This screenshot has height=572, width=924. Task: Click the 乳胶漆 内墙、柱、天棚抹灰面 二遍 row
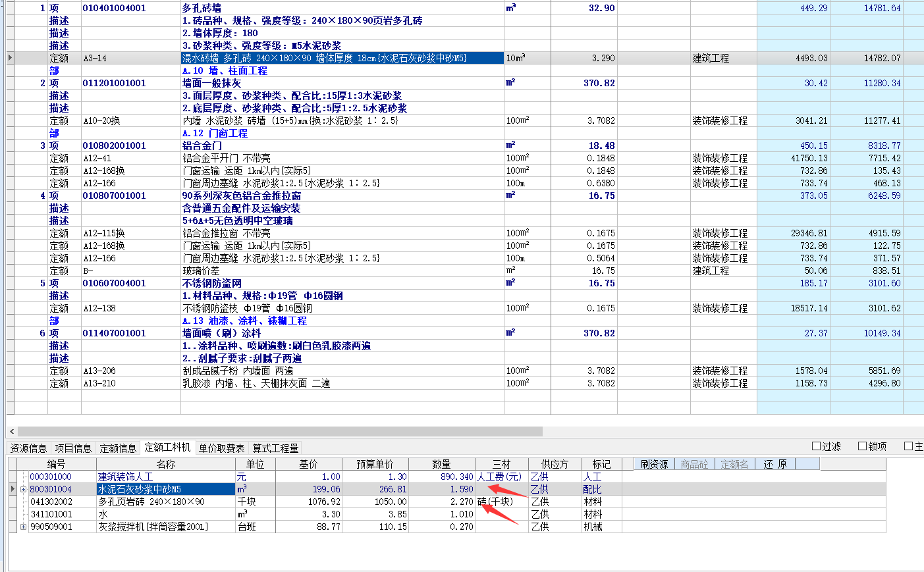[x=256, y=383]
